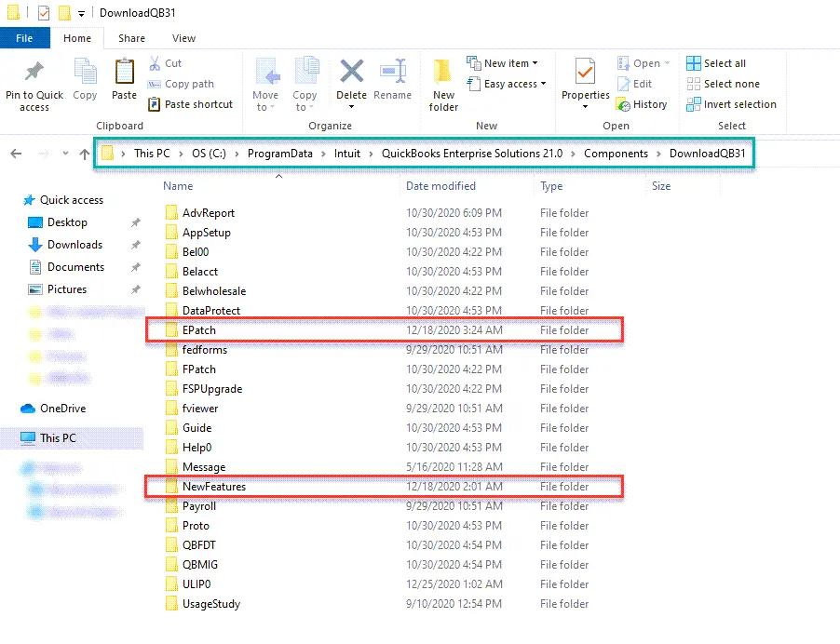Image resolution: width=840 pixels, height=644 pixels.
Task: Sort by the Type column header
Action: (551, 186)
